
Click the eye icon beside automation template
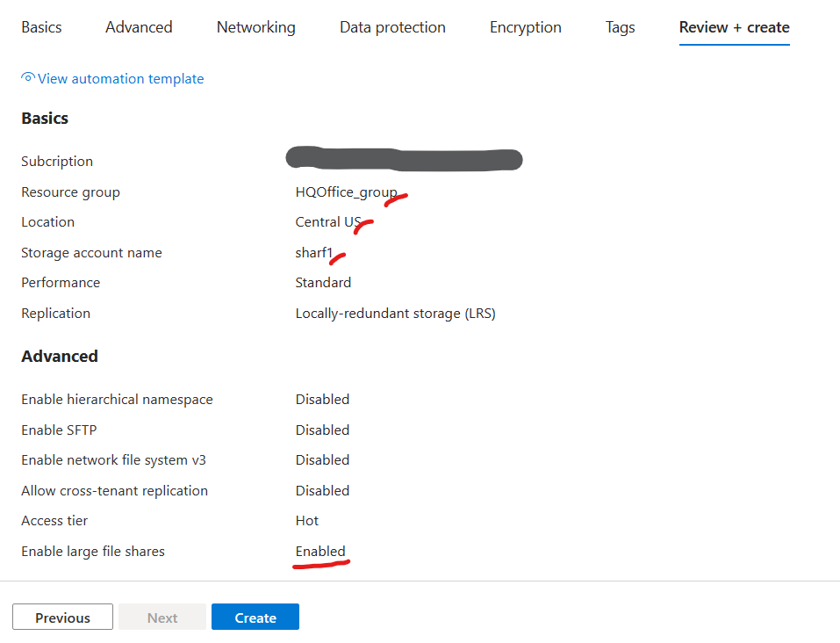(x=28, y=78)
